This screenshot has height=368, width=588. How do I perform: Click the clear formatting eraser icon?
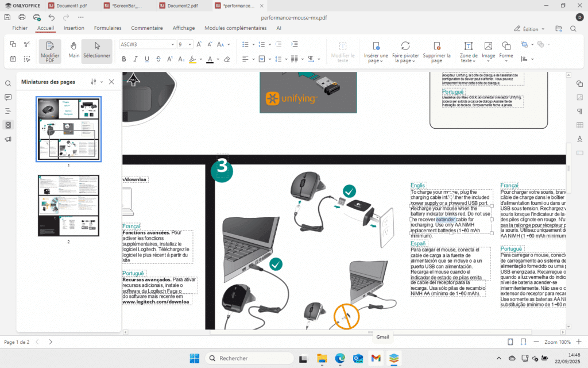click(227, 59)
